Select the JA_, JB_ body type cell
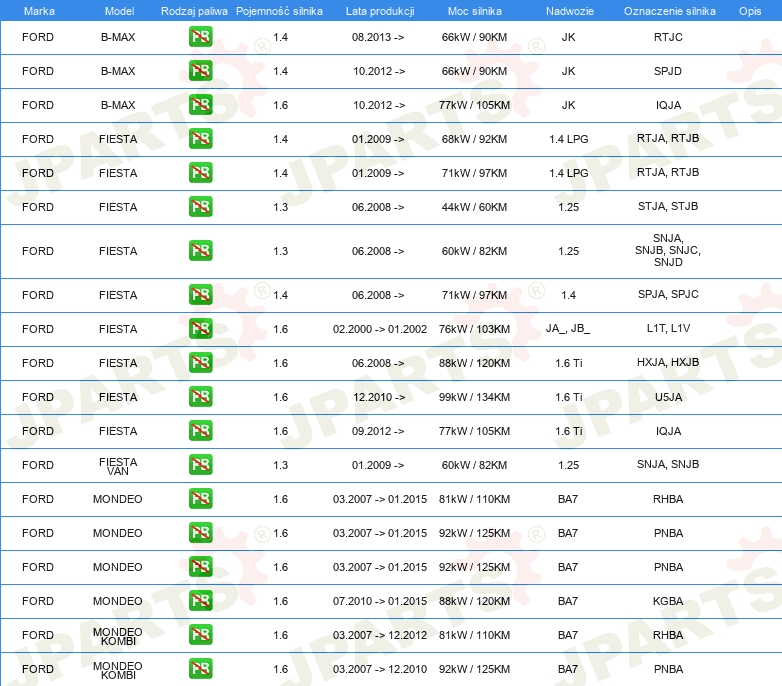Viewport: 782px width, 686px height. pyautogui.click(x=568, y=329)
